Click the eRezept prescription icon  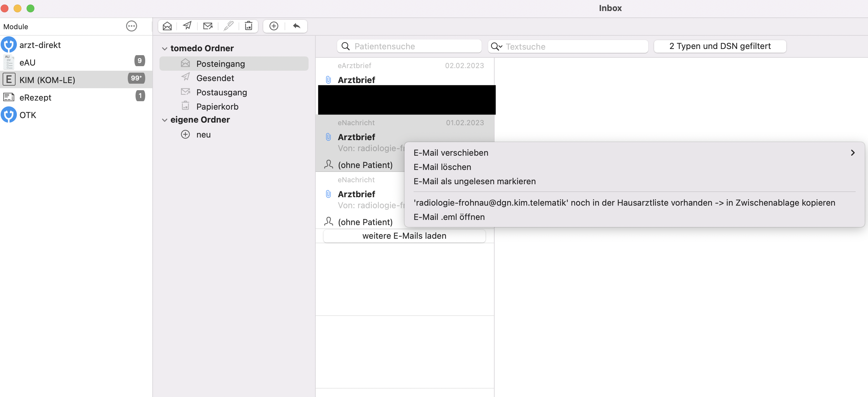point(9,97)
